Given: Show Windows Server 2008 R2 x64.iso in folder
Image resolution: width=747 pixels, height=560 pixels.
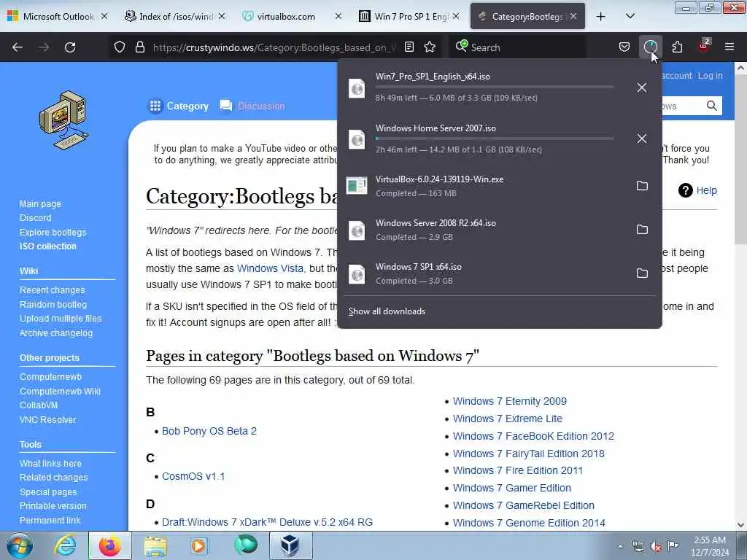Looking at the screenshot, I should pyautogui.click(x=642, y=230).
